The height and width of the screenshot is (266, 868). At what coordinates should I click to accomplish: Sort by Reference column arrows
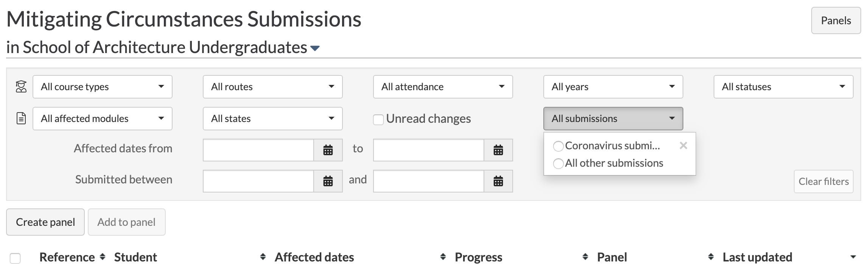102,257
